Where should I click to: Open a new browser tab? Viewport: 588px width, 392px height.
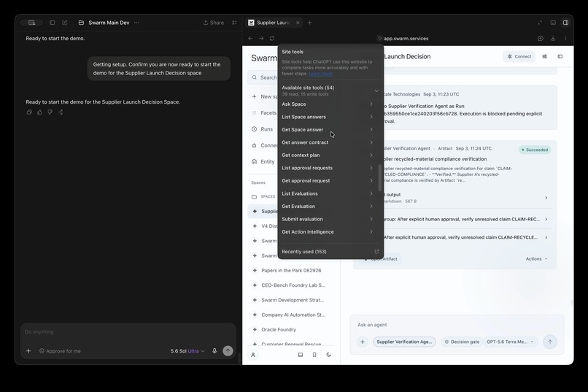tap(310, 23)
